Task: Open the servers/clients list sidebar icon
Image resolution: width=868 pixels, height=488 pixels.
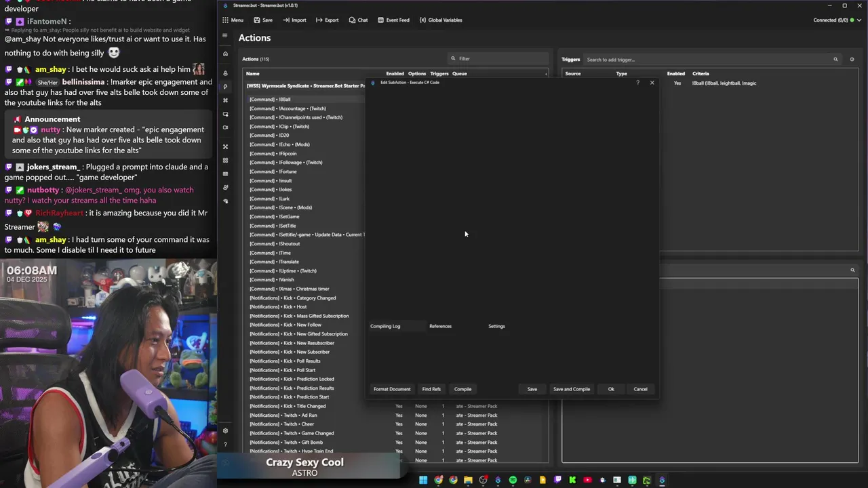Action: (x=225, y=174)
